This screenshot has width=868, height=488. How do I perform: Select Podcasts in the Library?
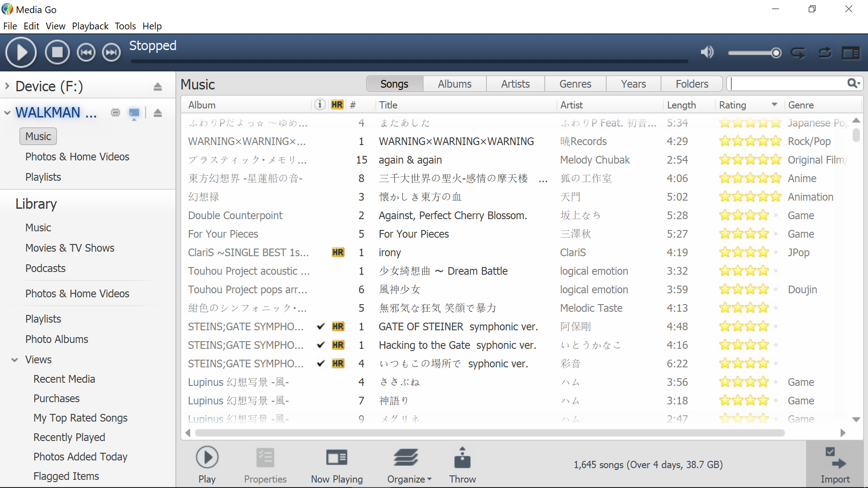[x=45, y=268]
